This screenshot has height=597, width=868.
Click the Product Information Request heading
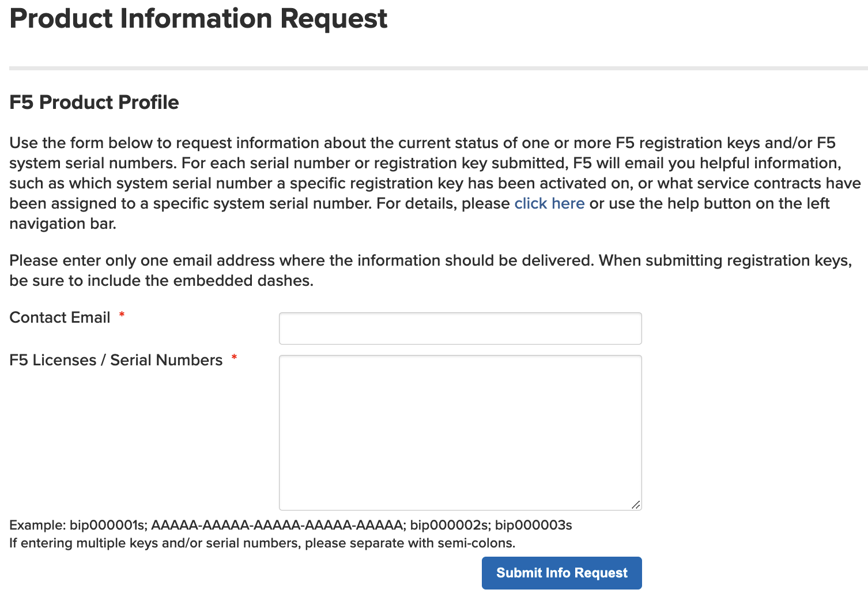(198, 18)
